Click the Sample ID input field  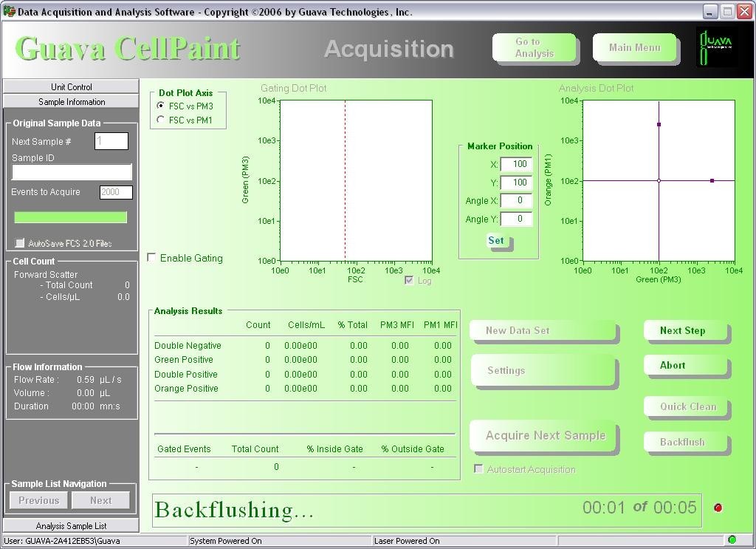pos(72,171)
